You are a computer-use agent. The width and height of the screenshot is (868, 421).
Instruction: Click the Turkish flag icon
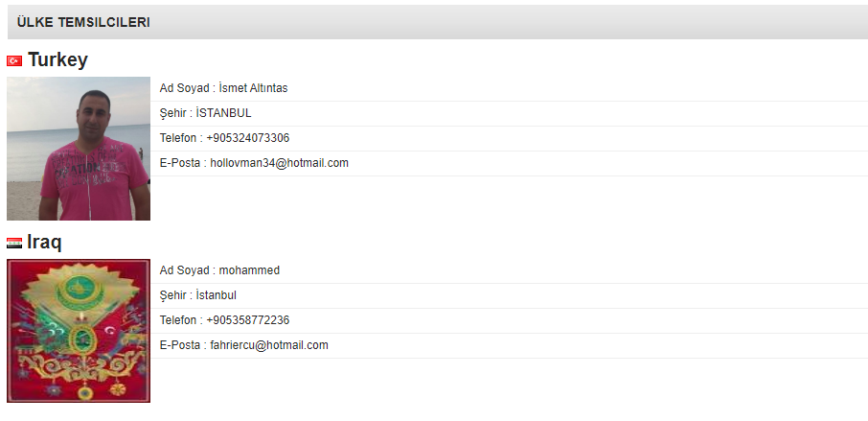[14, 60]
